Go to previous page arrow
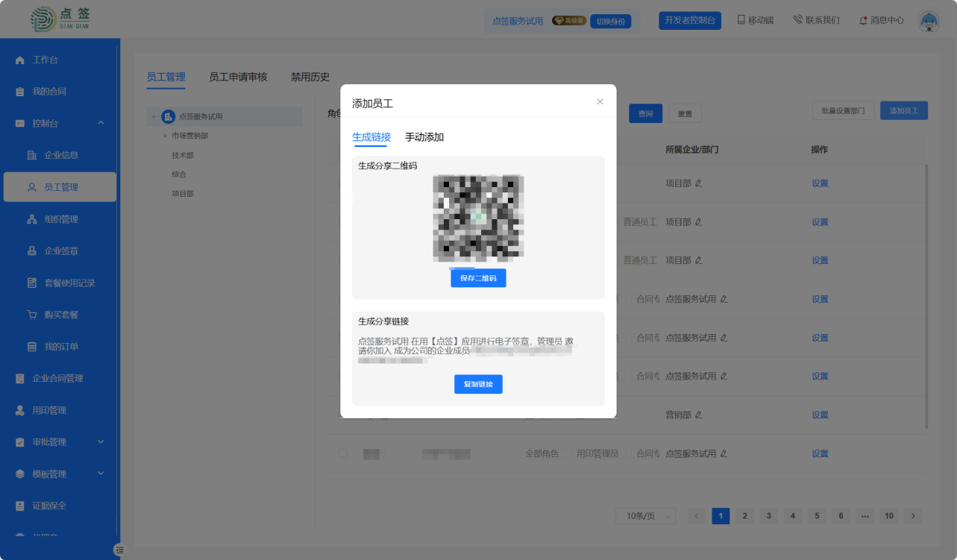The width and height of the screenshot is (957, 560). 697,516
